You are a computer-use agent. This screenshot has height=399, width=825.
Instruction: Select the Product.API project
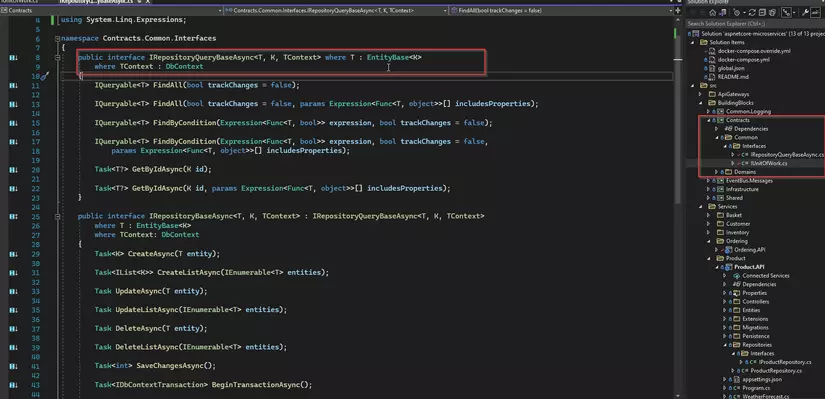[x=749, y=267]
